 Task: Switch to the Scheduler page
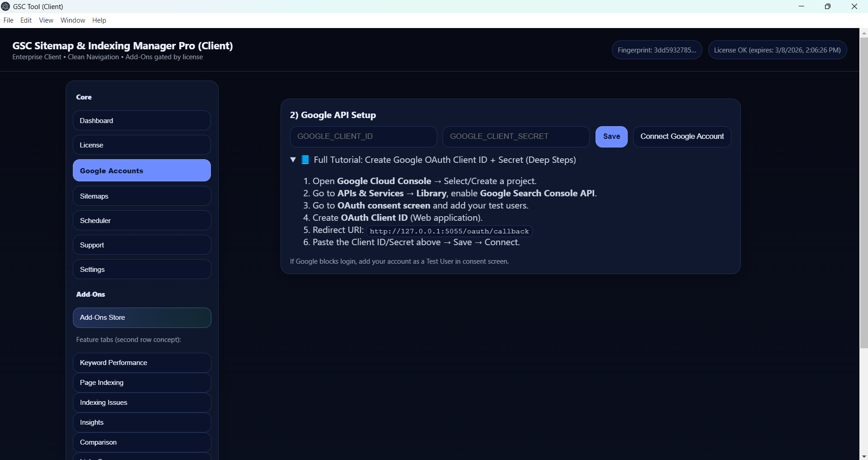142,221
